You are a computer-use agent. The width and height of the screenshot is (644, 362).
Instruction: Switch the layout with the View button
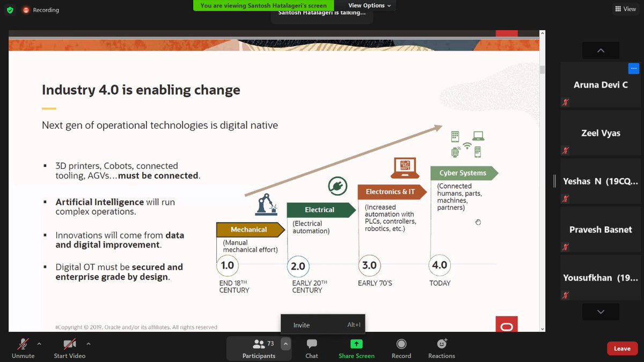click(x=625, y=9)
